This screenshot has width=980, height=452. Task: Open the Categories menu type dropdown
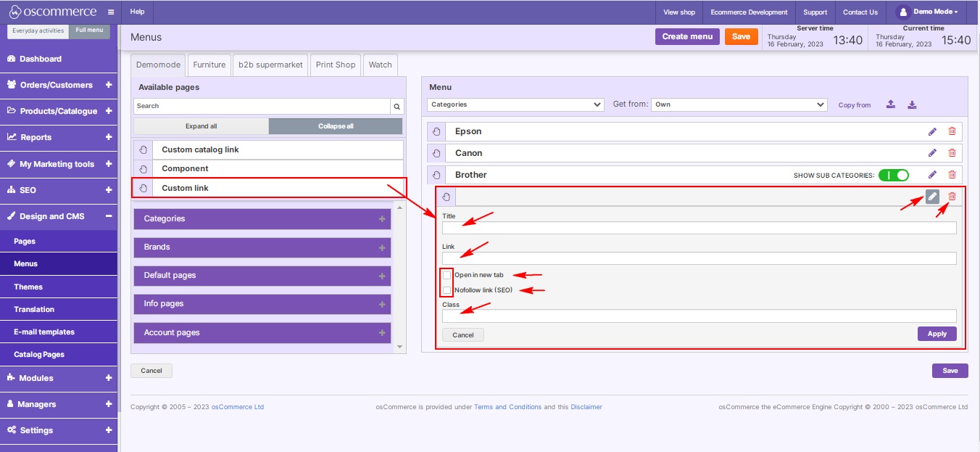[x=515, y=104]
